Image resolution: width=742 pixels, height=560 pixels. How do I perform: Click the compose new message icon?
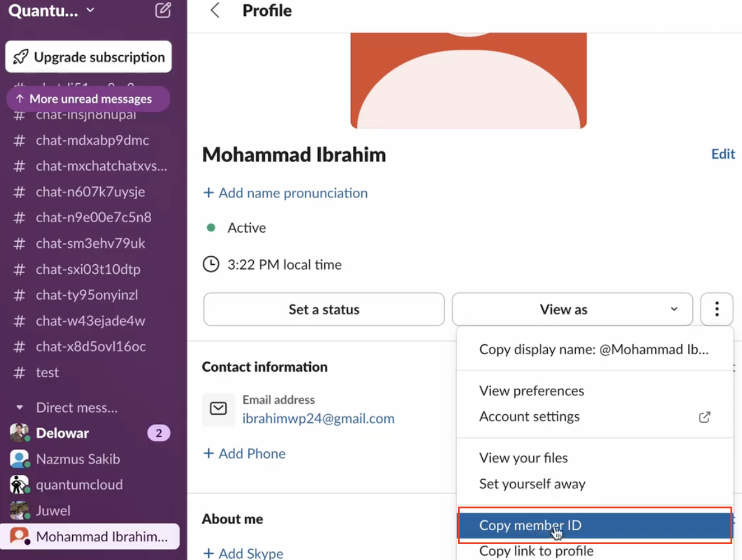163,10
